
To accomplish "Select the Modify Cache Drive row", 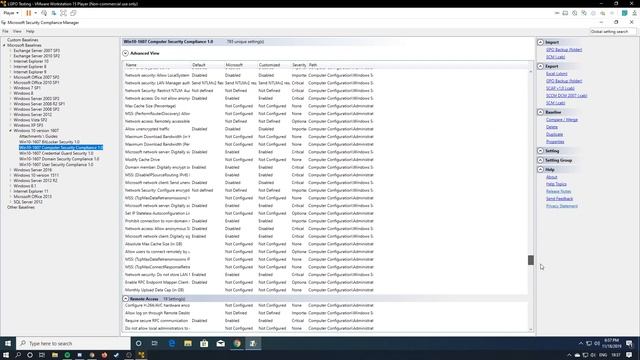I will (x=249, y=160).
